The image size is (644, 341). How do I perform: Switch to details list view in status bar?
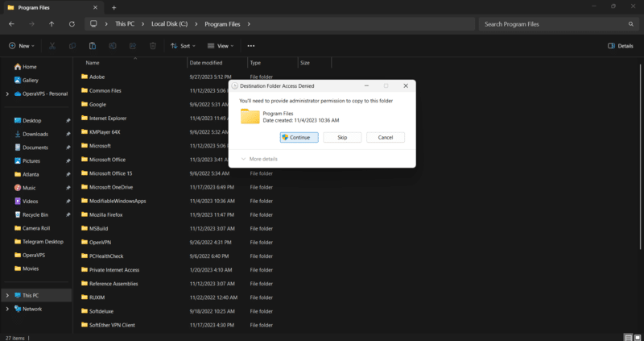pyautogui.click(x=627, y=336)
